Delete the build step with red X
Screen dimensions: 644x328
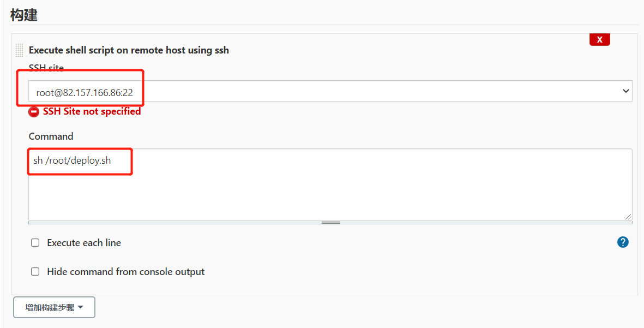click(600, 39)
